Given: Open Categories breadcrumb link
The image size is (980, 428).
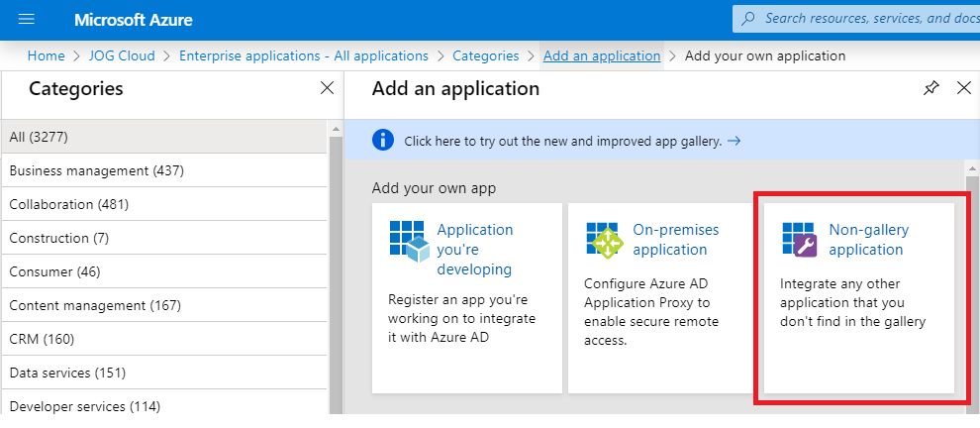Looking at the screenshot, I should [486, 55].
